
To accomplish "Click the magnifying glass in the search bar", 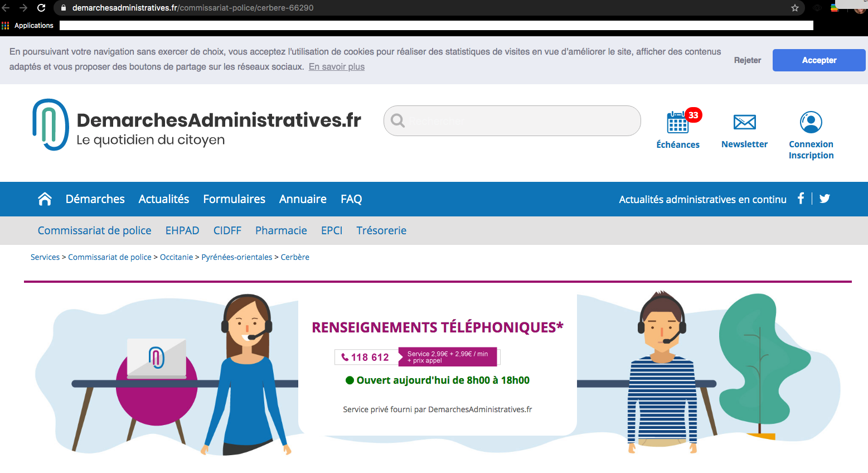I will tap(397, 120).
